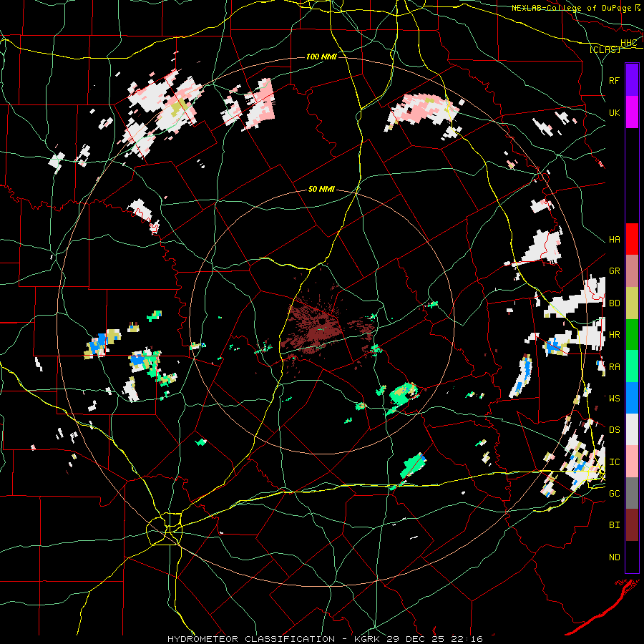Click the UK legend label

pos(615,112)
